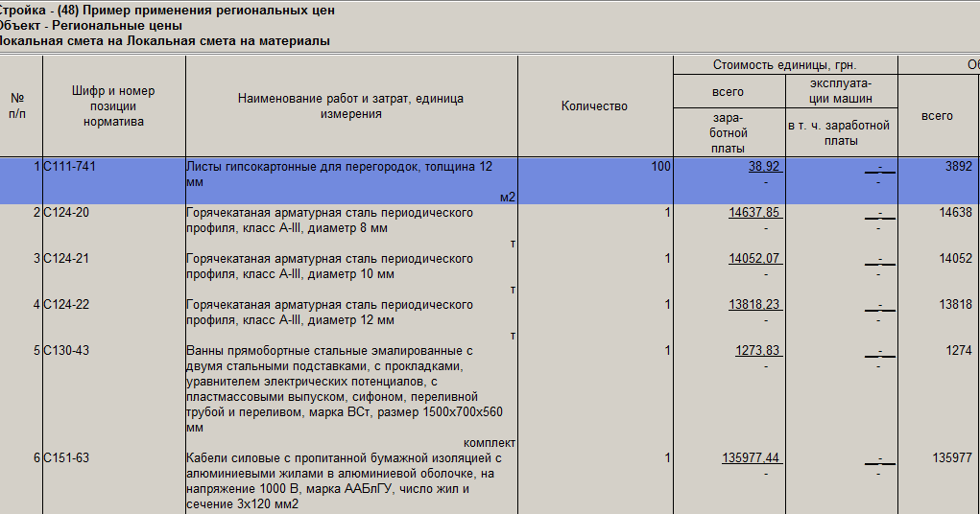Click the 'Локальная смета на материалы' title line
Image resolution: width=980 pixels, height=514 pixels.
[x=165, y=41]
